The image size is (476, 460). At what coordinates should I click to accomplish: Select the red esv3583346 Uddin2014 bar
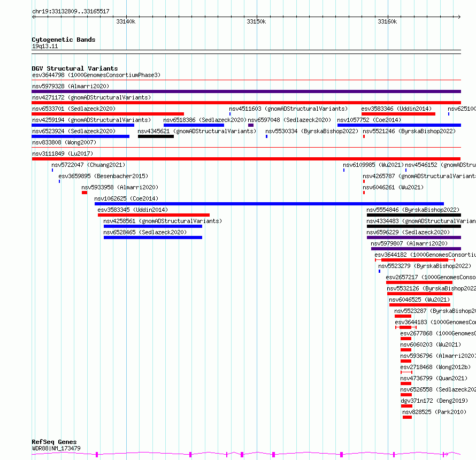[x=398, y=114]
